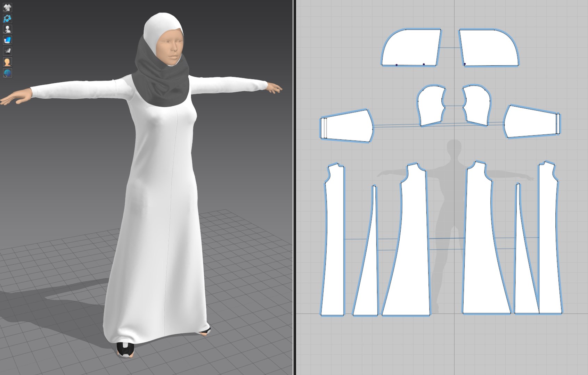Click the avatar's face in 3D view
Viewport: 588px width, 375px height.
click(171, 47)
